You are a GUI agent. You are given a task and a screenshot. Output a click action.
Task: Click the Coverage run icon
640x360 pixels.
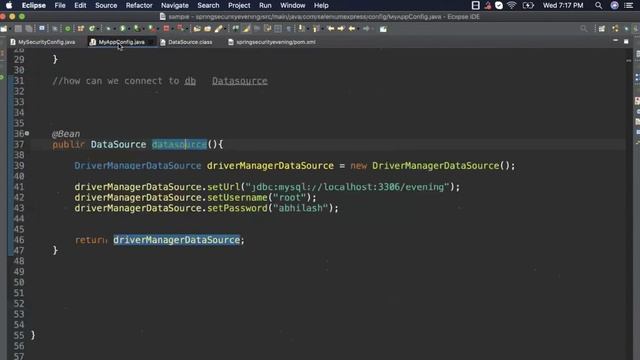pos(136,29)
